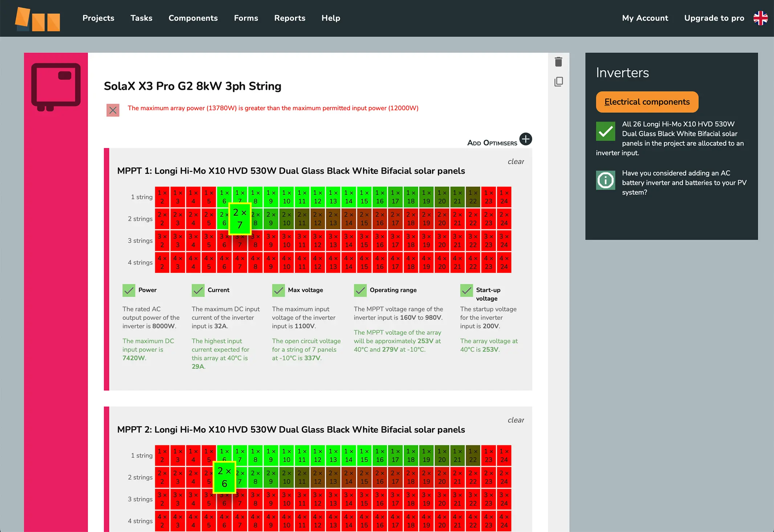Click the plus icon beside Add Optimisers

click(526, 139)
